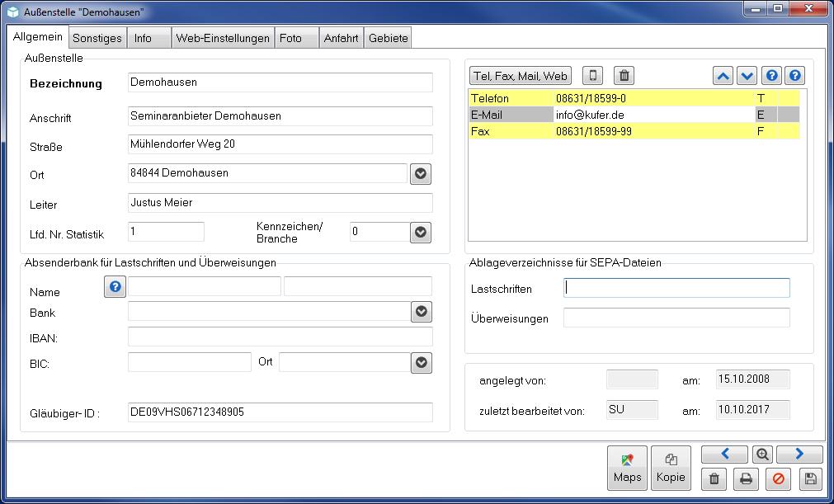The image size is (834, 504).
Task: Open the Web-Einstellungen tab
Action: coord(223,38)
